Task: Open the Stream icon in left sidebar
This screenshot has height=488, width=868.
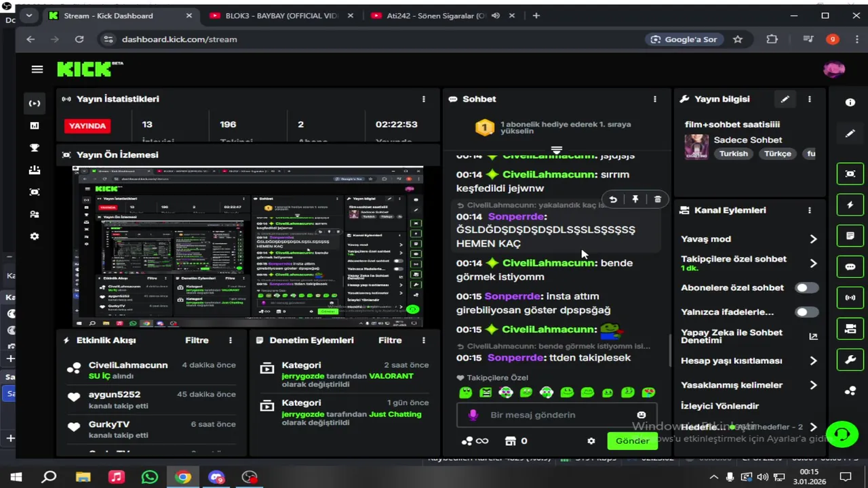Action: click(x=35, y=103)
